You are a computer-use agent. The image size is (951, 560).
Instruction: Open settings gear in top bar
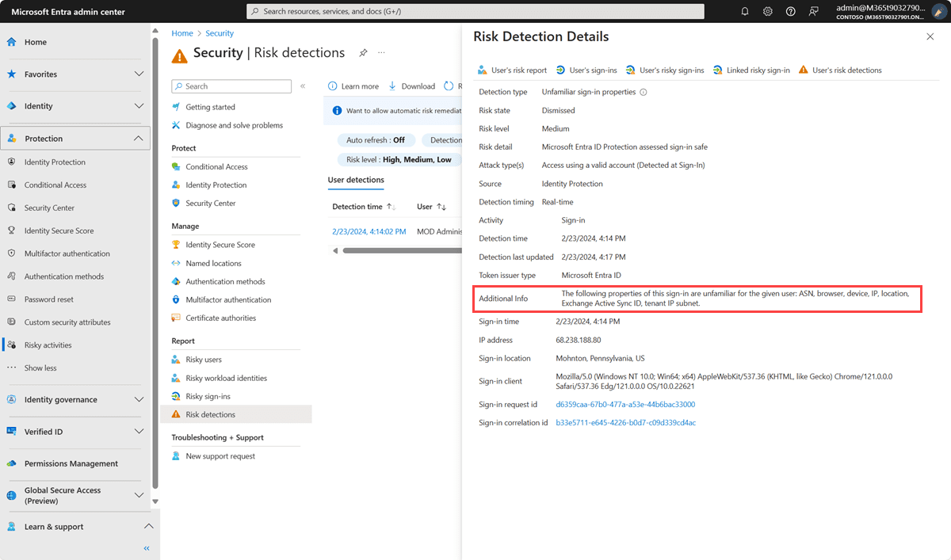(x=768, y=11)
